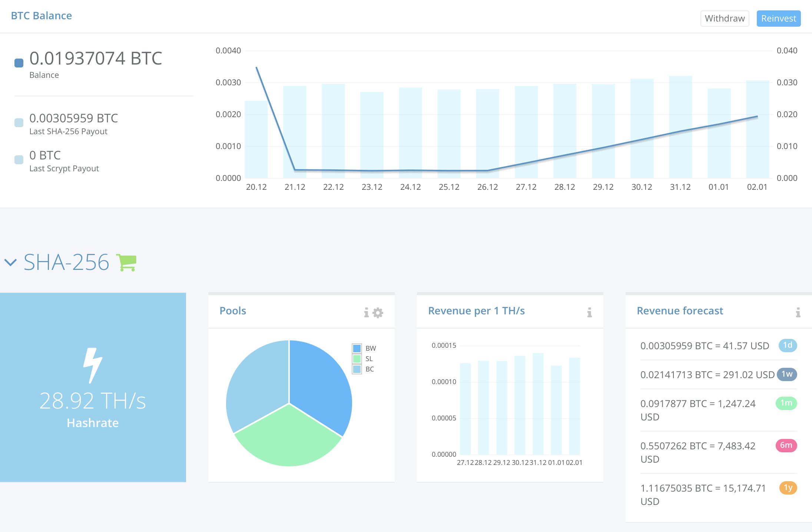The height and width of the screenshot is (532, 812).
Task: Toggle the Last SHA-256 Payout legend swatch
Action: [x=19, y=122]
